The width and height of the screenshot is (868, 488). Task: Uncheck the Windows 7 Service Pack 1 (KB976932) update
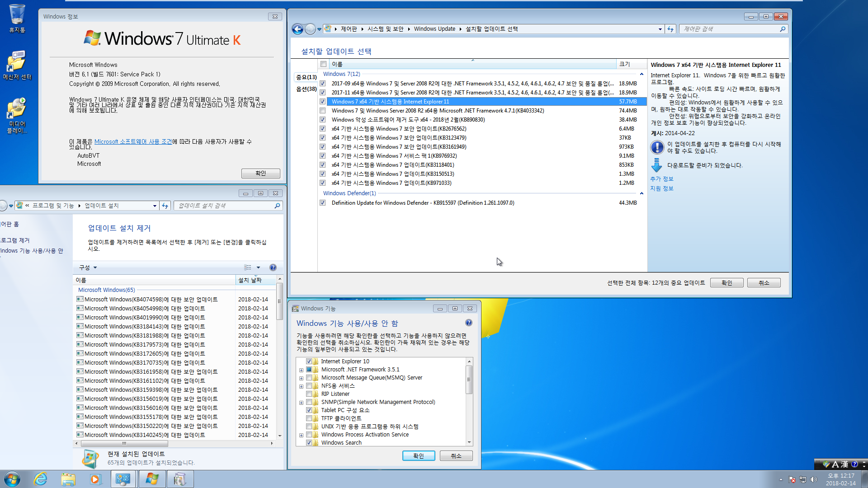point(322,156)
